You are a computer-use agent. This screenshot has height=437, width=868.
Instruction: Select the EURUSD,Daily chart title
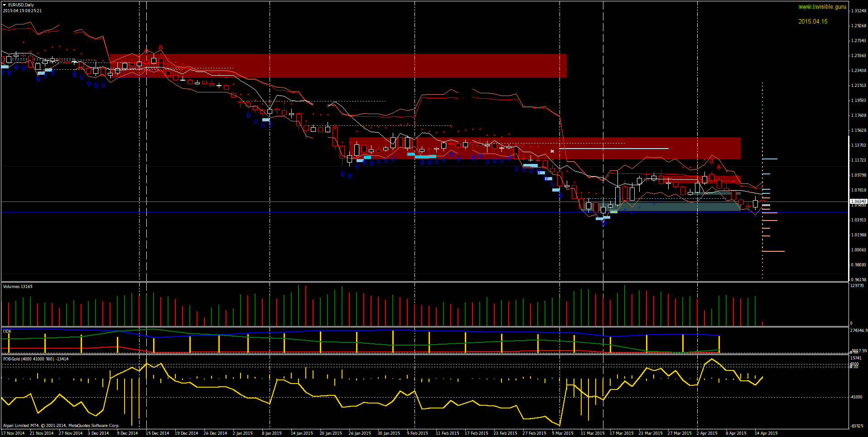tap(21, 5)
